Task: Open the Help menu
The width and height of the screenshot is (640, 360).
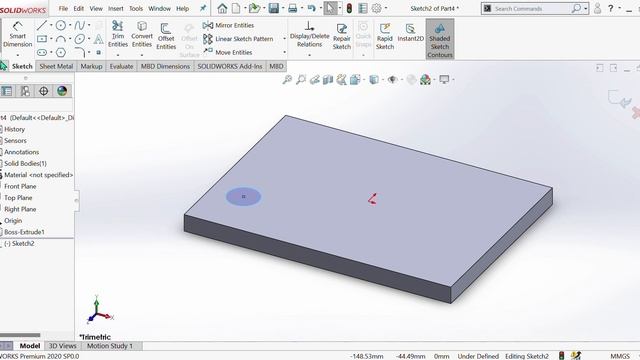Action: coord(182,8)
